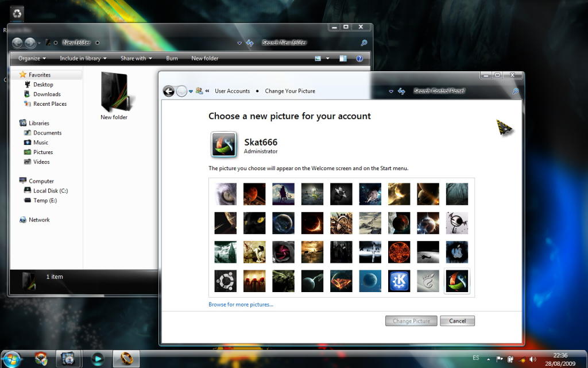
Task: Click the camera-like taskbar icon
Action: 68,359
